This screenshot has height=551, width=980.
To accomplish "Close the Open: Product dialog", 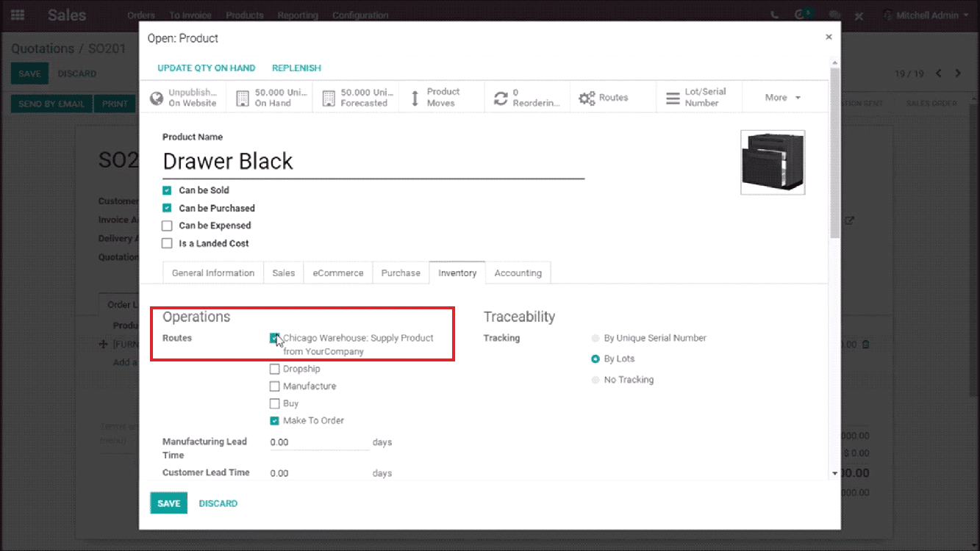I will pos(829,37).
